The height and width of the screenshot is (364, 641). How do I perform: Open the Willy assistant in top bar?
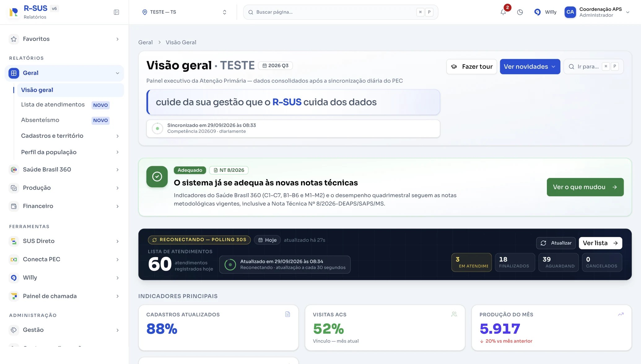point(545,12)
